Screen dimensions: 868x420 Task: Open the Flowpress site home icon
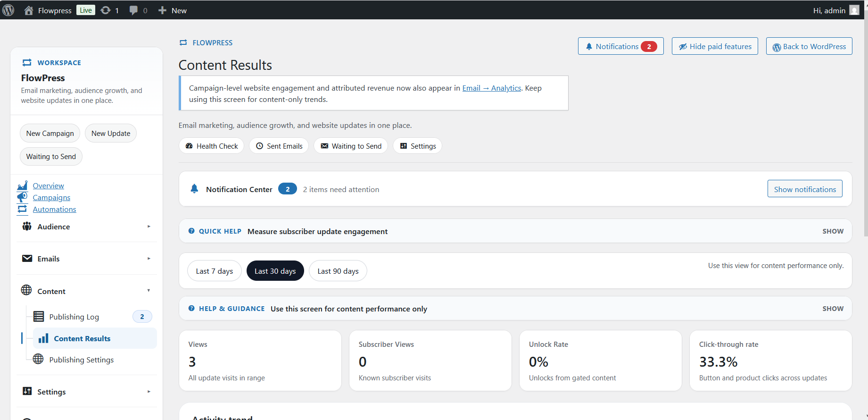[29, 10]
